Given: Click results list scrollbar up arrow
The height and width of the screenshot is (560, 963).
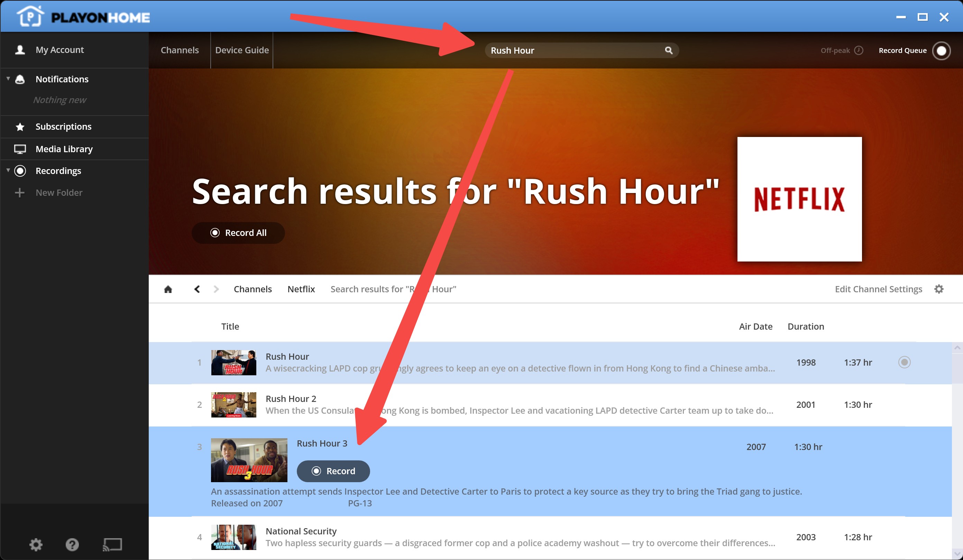Looking at the screenshot, I should click(x=957, y=348).
